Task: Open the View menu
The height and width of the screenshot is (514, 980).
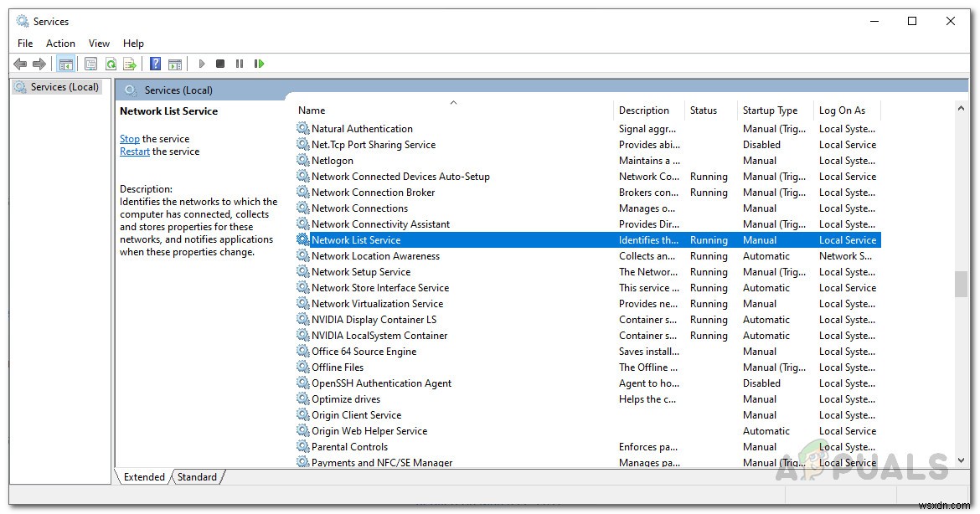Action: pyautogui.click(x=99, y=43)
